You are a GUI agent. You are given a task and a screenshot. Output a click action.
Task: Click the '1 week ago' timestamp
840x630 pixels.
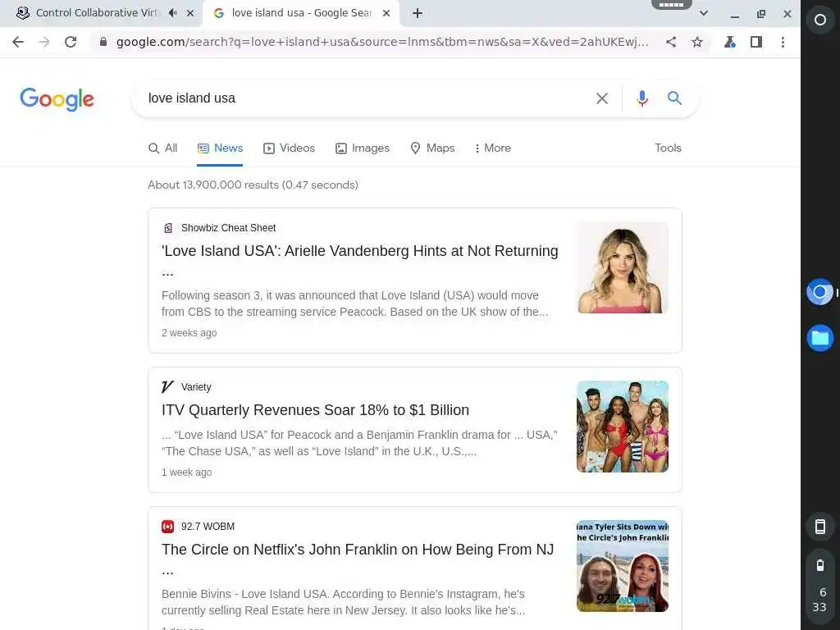coord(186,472)
